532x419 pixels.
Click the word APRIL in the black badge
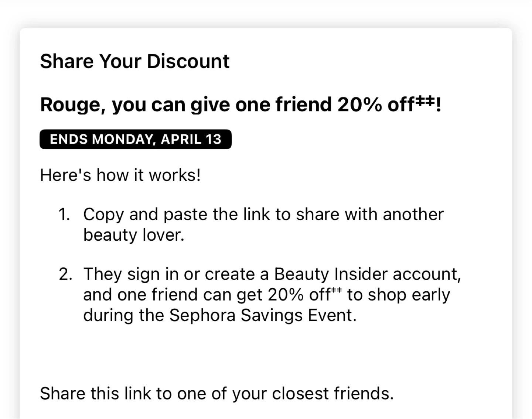pos(181,139)
